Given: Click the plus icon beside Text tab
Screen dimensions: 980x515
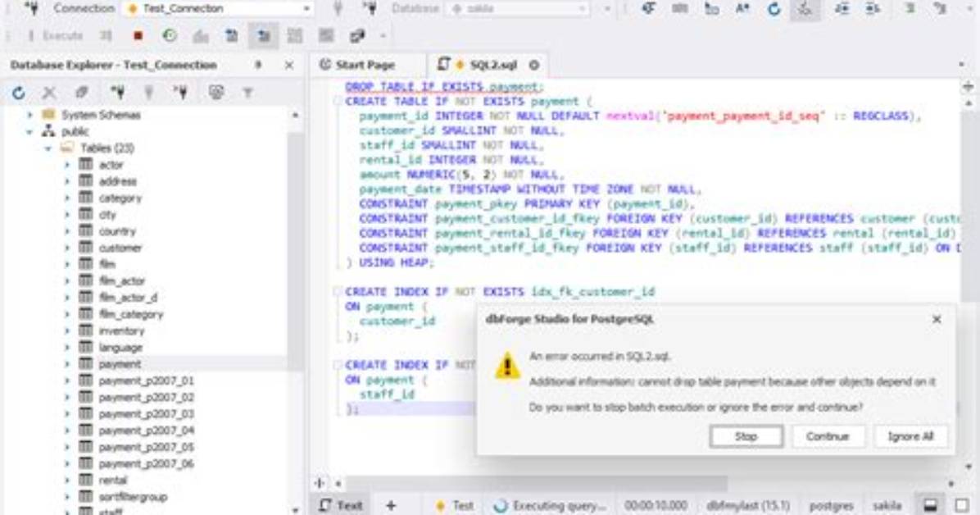Looking at the screenshot, I should (x=391, y=505).
